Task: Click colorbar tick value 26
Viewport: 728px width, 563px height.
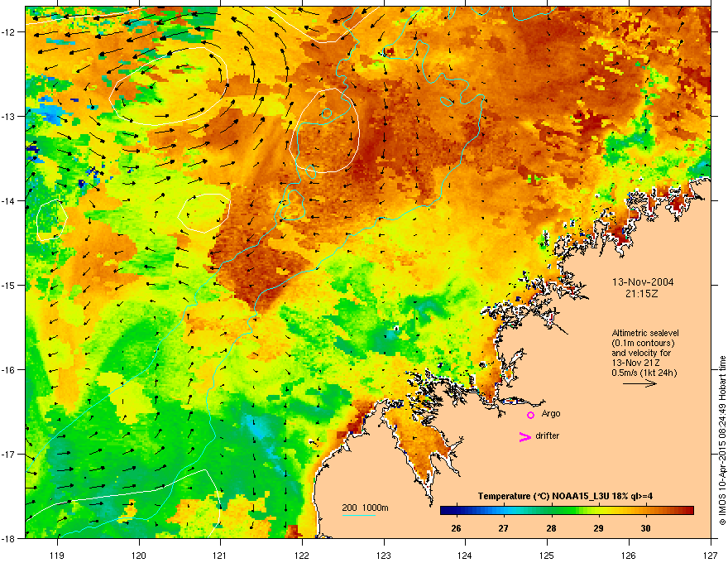Action: (x=457, y=528)
